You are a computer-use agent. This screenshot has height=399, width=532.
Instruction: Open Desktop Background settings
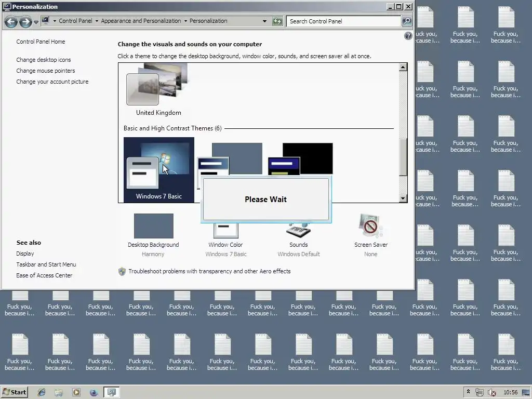click(x=153, y=235)
